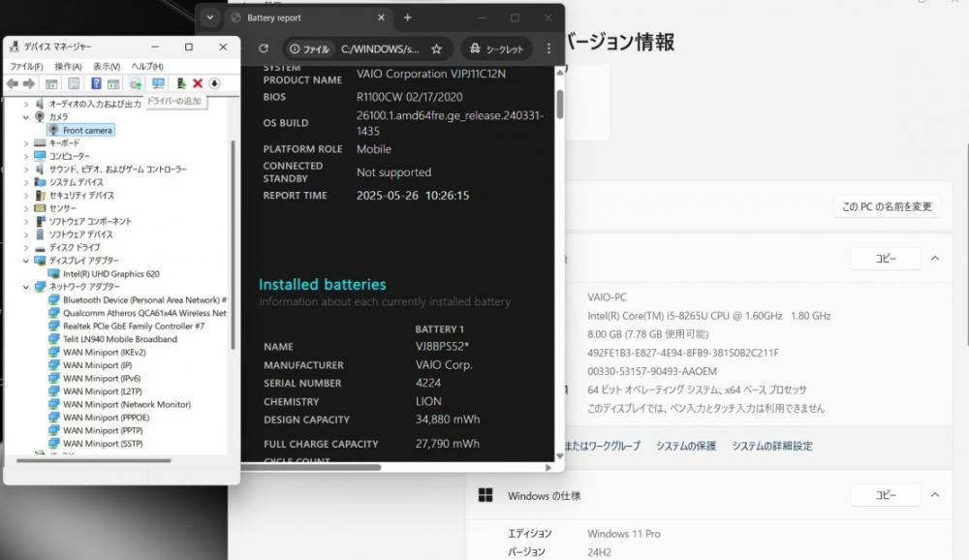Image resolution: width=969 pixels, height=560 pixels.
Task: Open the 表示(V) menu
Action: coord(107,66)
